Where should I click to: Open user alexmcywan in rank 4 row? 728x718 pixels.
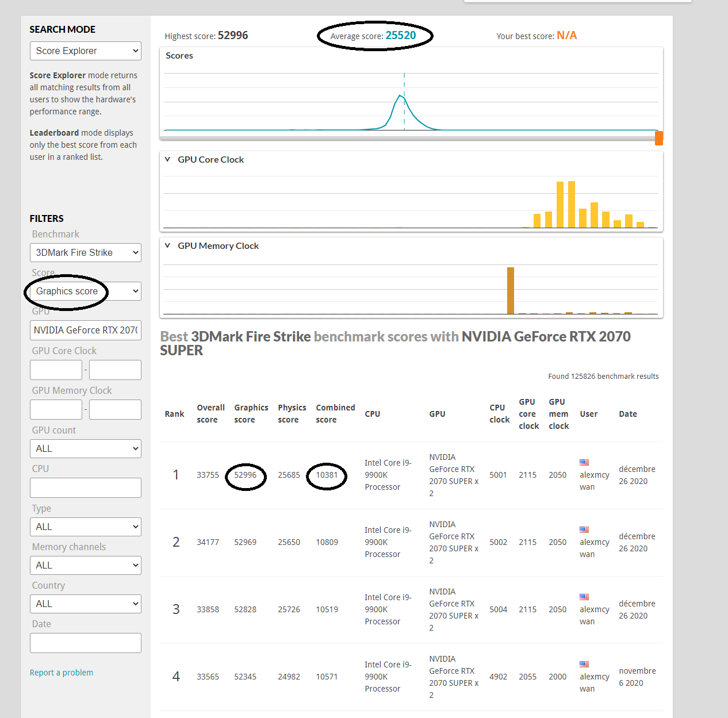594,682
